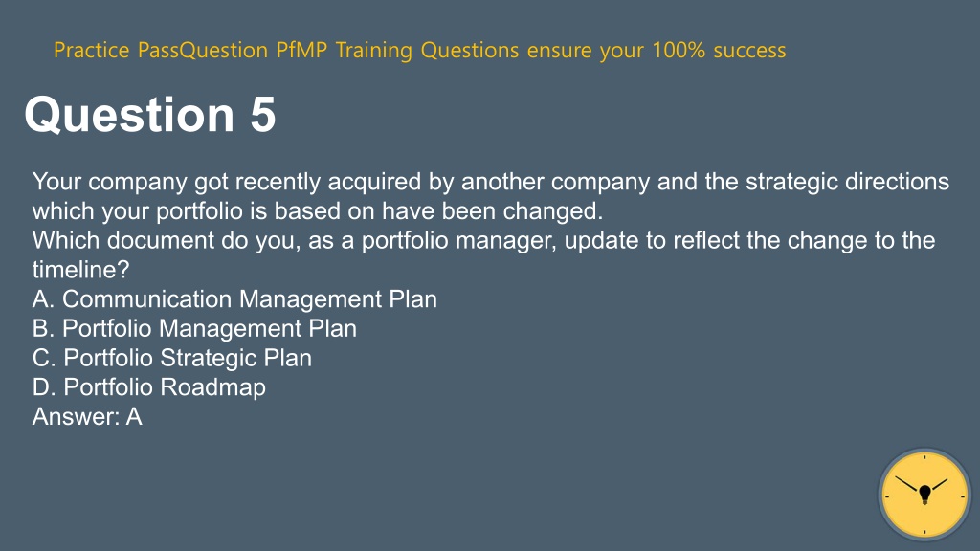Click the yellow PassQuestion practice banner text
Viewport: 980px width, 551px height.
pyautogui.click(x=419, y=50)
